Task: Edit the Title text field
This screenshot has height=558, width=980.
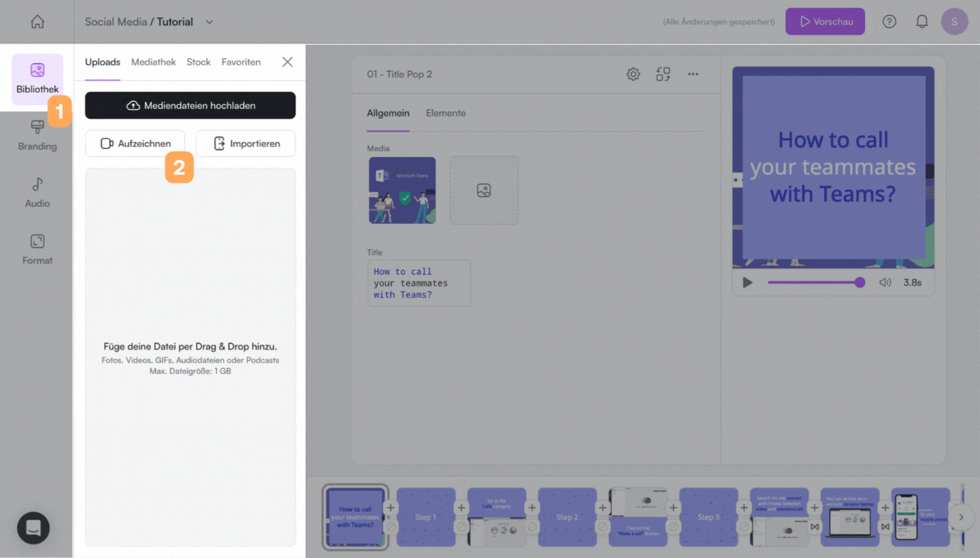Action: 419,283
